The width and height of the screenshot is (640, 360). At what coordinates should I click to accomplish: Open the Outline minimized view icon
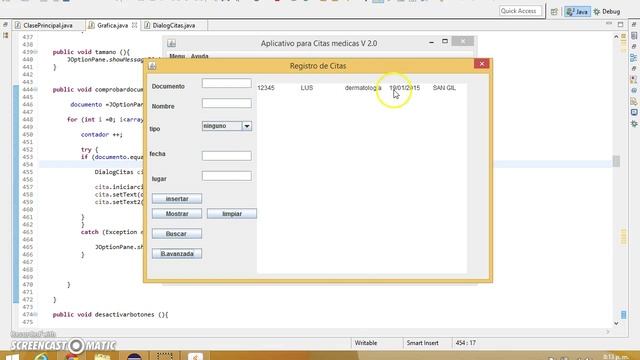(x=634, y=58)
